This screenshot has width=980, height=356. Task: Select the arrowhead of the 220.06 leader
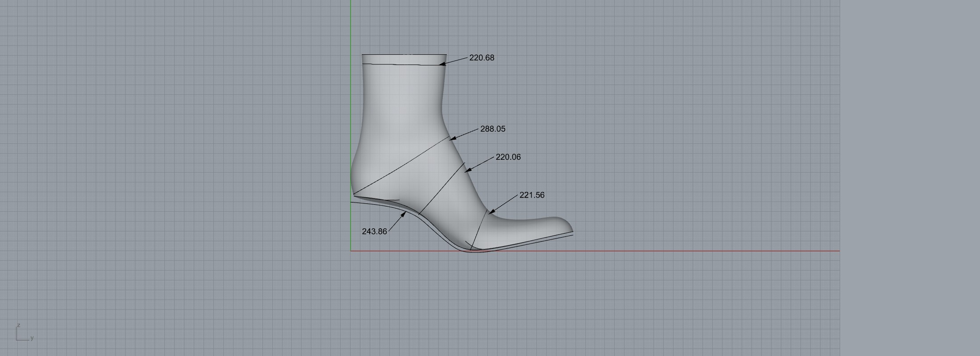click(x=467, y=170)
